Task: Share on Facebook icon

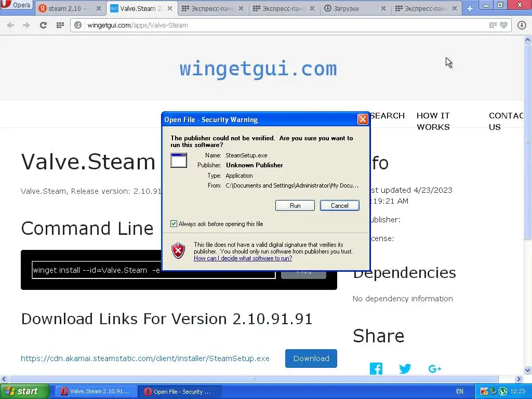Action: [x=376, y=368]
